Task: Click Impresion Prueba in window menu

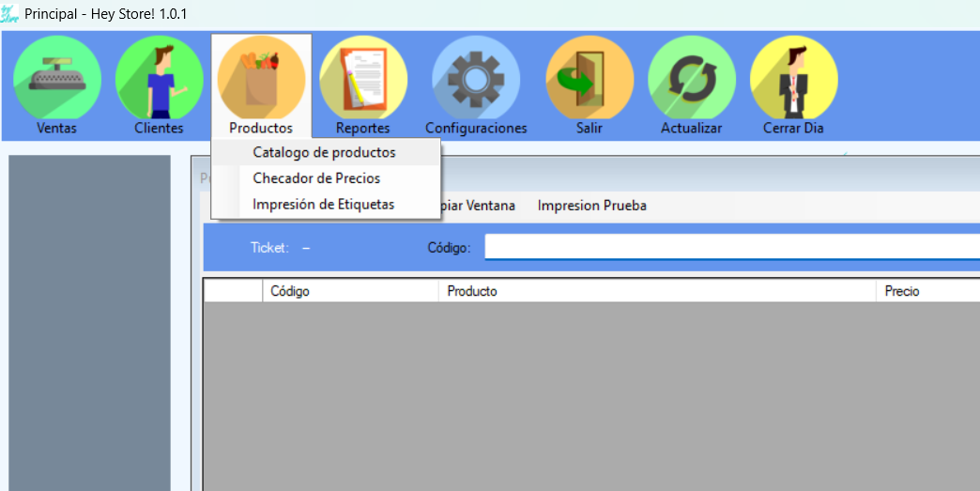Action: pos(591,206)
